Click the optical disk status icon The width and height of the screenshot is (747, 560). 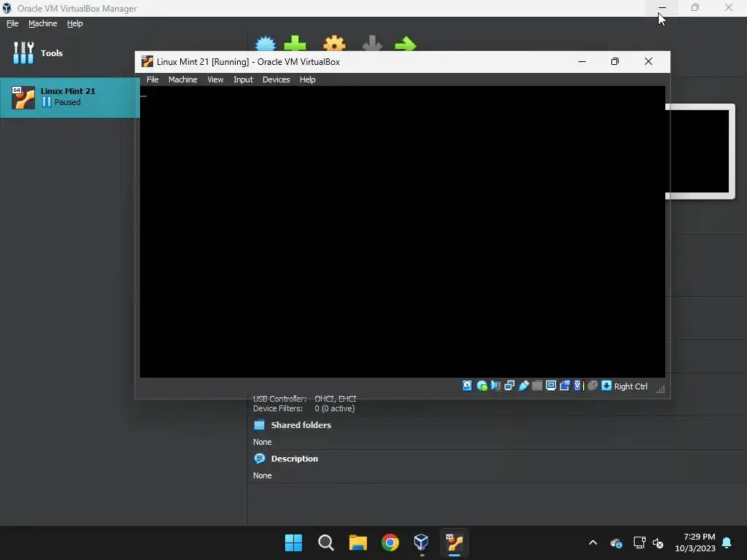481,386
